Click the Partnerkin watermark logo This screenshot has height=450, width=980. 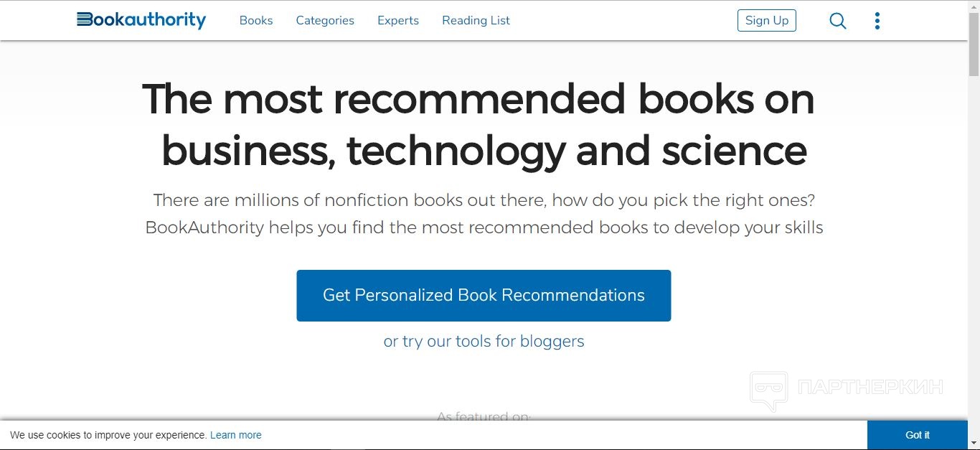(847, 390)
